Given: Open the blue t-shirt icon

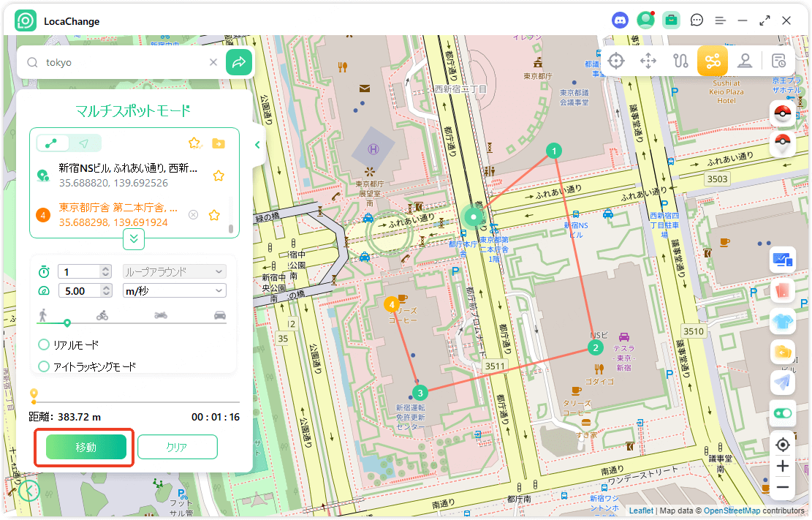Looking at the screenshot, I should click(x=783, y=322).
